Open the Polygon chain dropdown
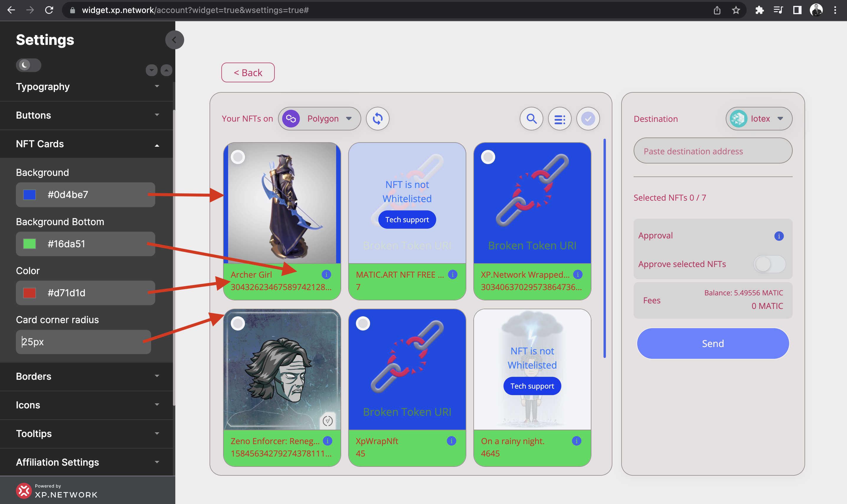The image size is (847, 504). [319, 119]
